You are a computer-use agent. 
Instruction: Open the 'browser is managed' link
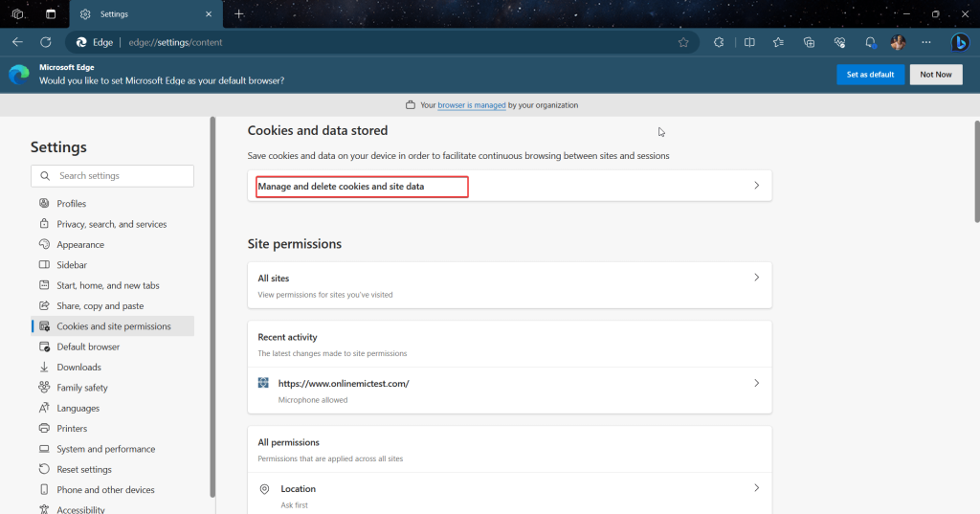[471, 105]
